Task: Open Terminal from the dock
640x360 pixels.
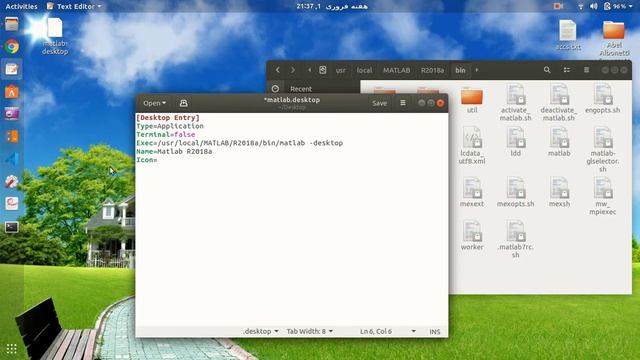Action: pos(12,227)
